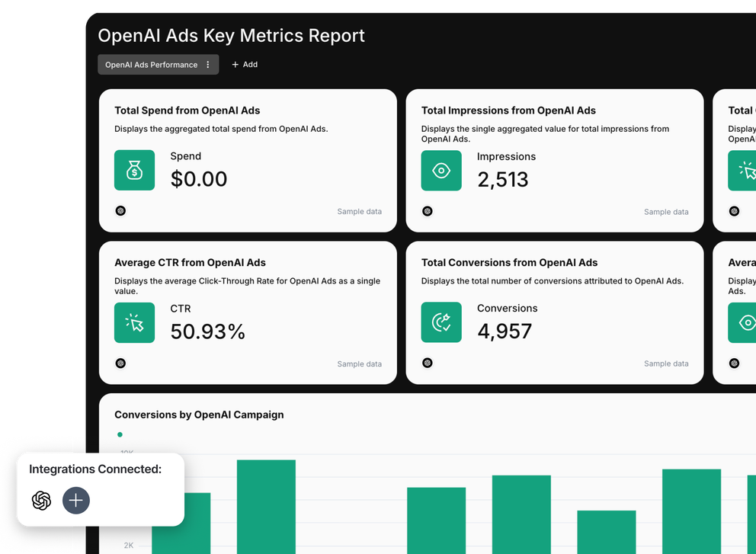This screenshot has width=756, height=554.
Task: Click Sample data label on Total Conversions card
Action: pos(666,363)
